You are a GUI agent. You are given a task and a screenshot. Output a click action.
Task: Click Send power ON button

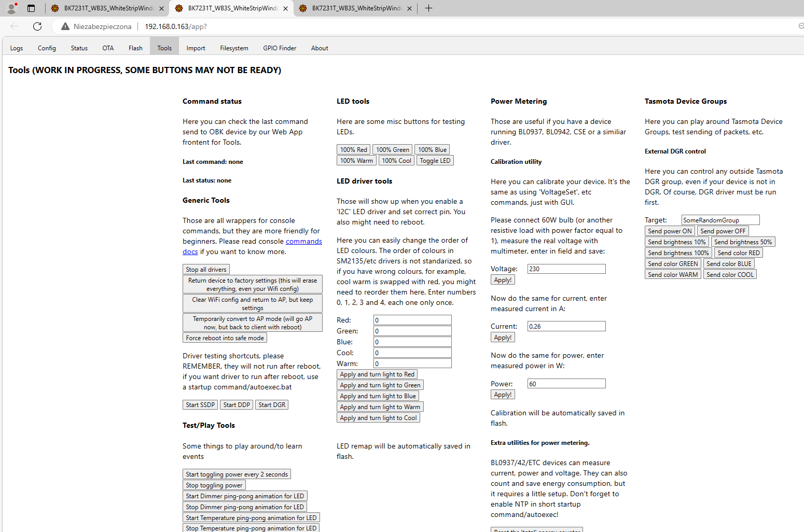point(670,231)
